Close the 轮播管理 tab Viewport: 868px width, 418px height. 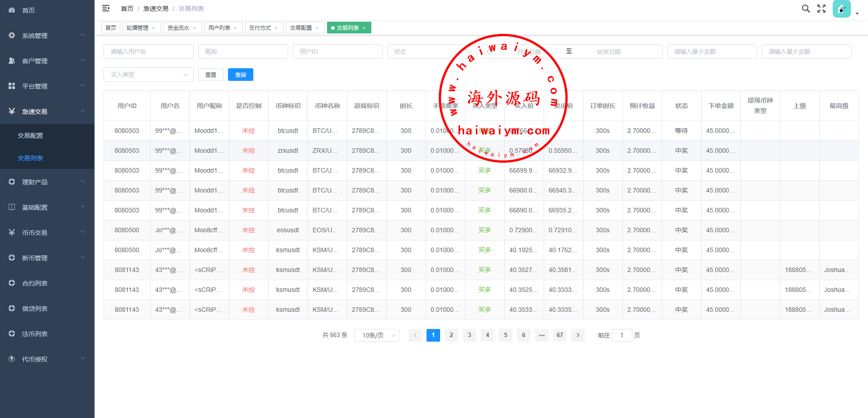(153, 28)
